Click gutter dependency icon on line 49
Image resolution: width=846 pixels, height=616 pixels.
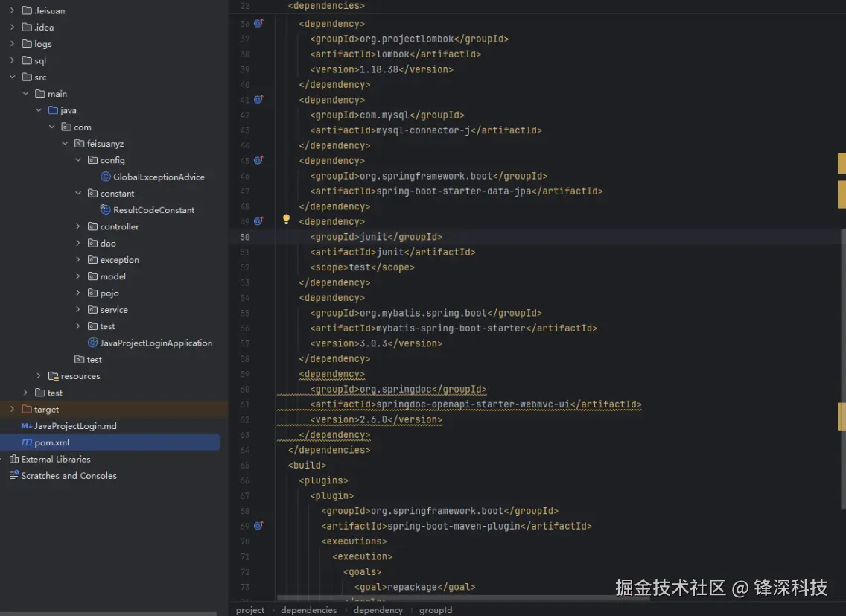(x=258, y=220)
